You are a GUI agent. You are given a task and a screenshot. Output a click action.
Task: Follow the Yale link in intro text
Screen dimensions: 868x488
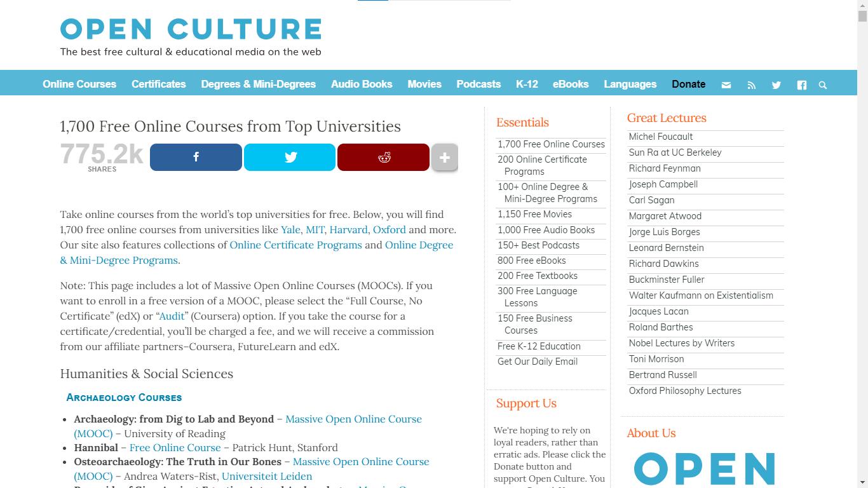(291, 229)
